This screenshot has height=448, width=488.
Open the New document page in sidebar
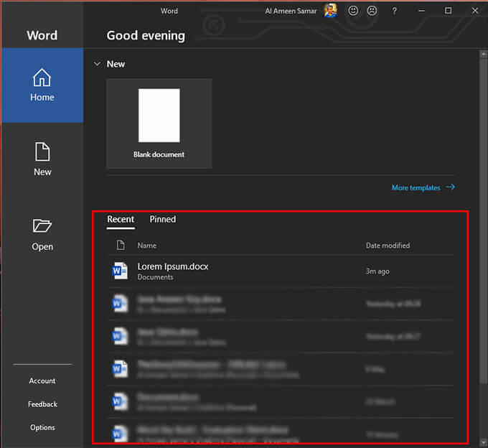click(42, 159)
